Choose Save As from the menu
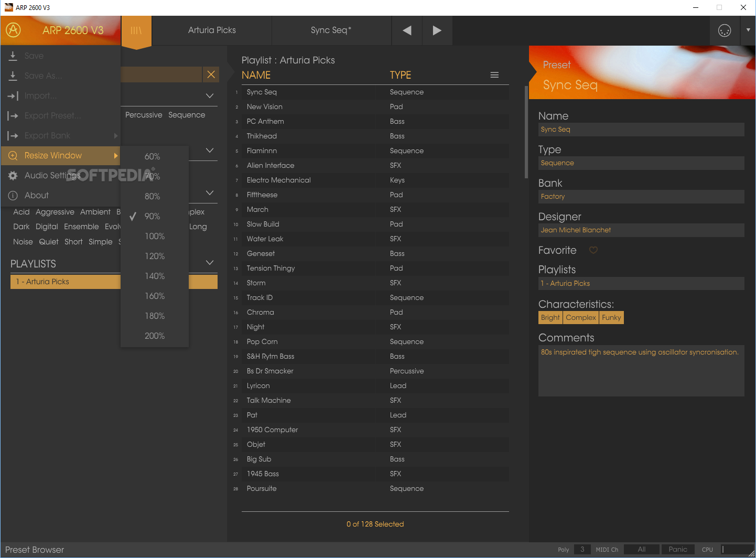 tap(60, 76)
